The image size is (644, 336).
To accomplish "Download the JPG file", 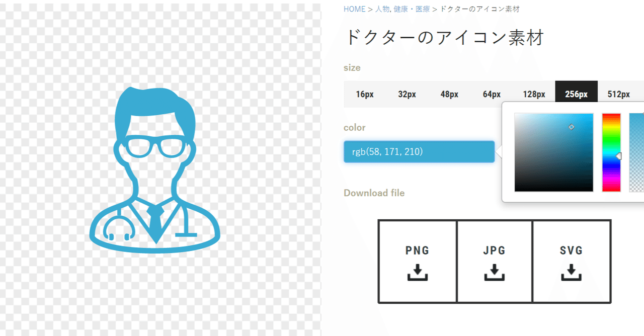I will point(495,262).
